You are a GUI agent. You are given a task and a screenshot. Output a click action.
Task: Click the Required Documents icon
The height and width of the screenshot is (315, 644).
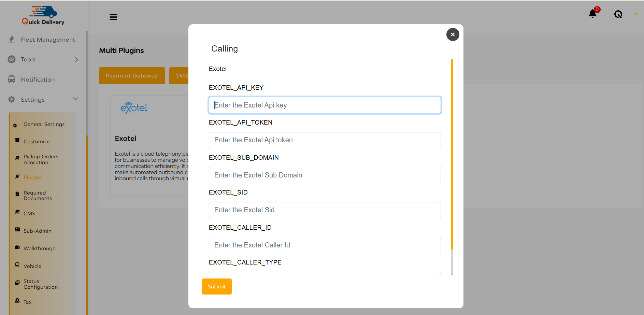coord(17,194)
